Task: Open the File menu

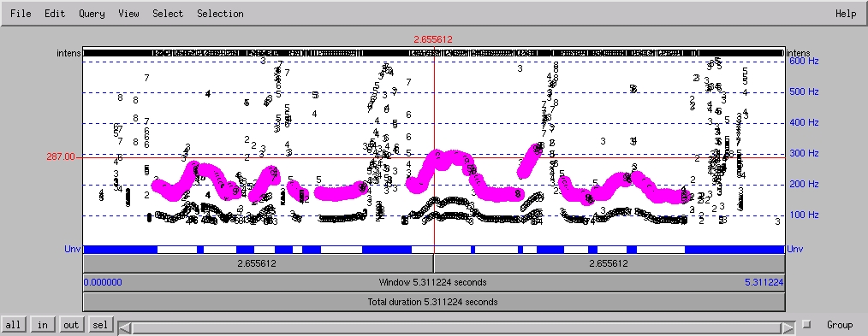Action: [x=21, y=14]
